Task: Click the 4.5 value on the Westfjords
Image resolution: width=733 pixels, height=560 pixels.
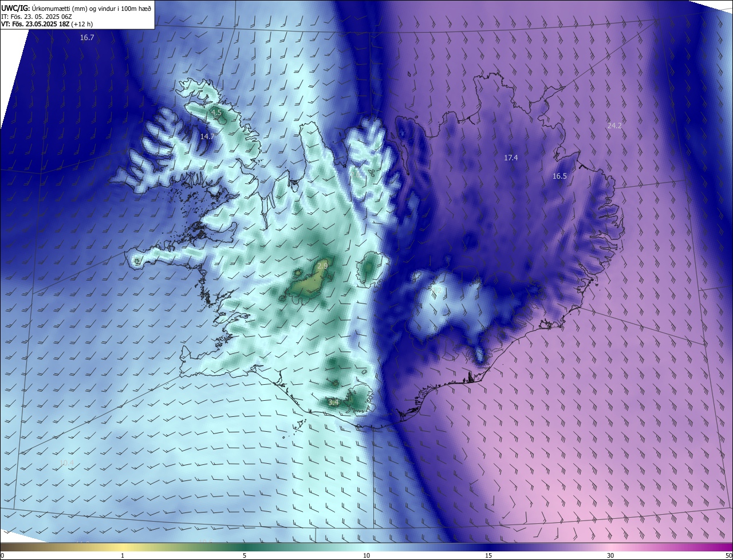Action: pos(216,113)
